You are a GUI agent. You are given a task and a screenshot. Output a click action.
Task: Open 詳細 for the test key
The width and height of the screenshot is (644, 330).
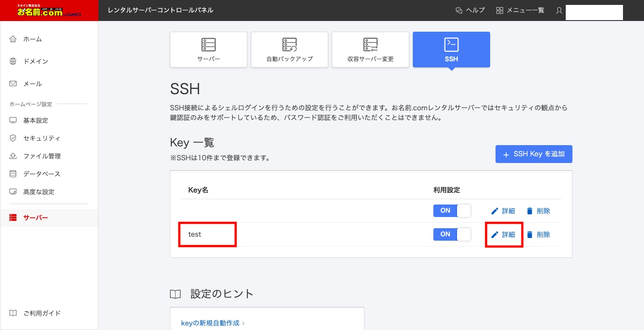click(x=504, y=234)
